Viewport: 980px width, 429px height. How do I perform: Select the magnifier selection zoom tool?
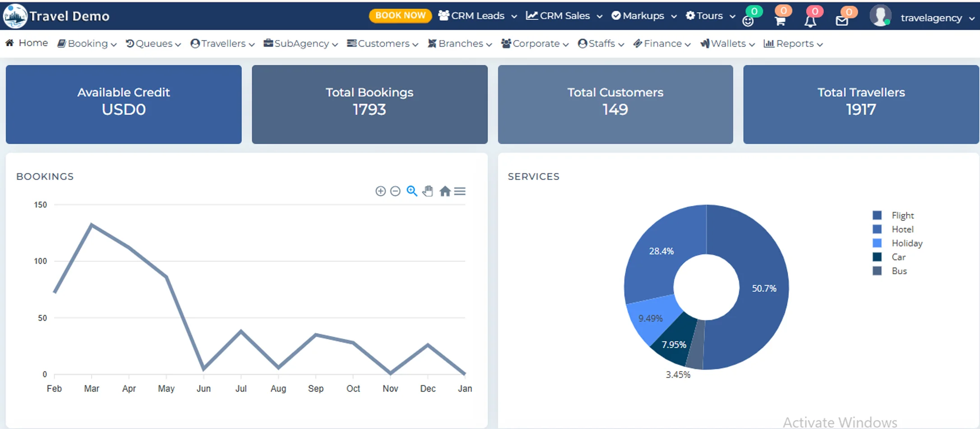click(x=411, y=191)
